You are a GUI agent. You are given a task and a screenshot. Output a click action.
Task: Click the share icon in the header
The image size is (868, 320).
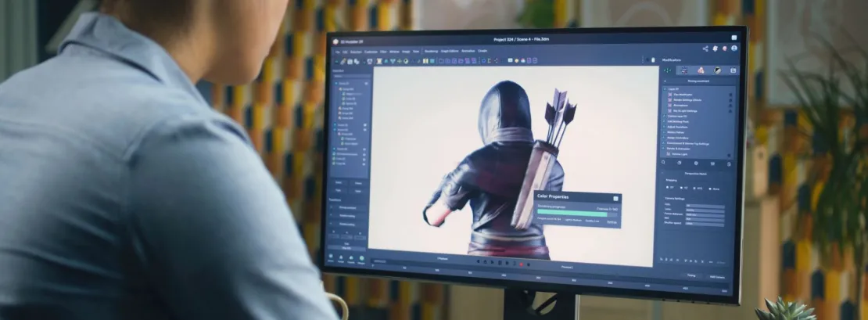(705, 49)
